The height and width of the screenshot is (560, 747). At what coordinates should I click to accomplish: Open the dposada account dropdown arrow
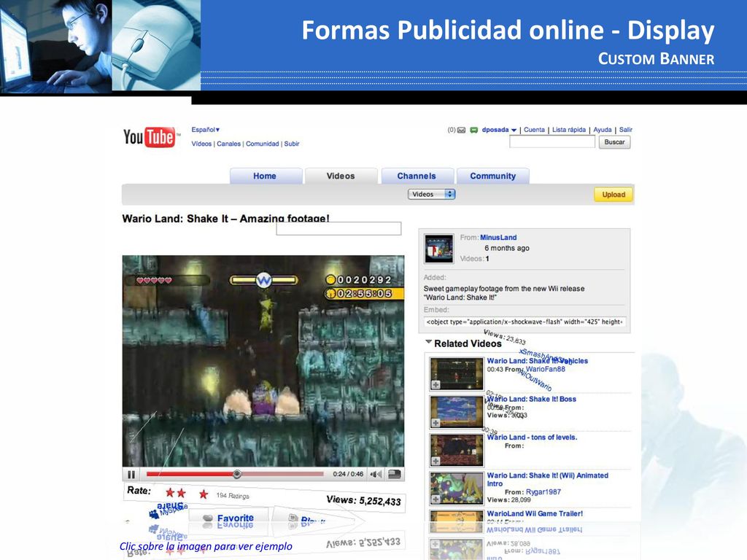(514, 130)
